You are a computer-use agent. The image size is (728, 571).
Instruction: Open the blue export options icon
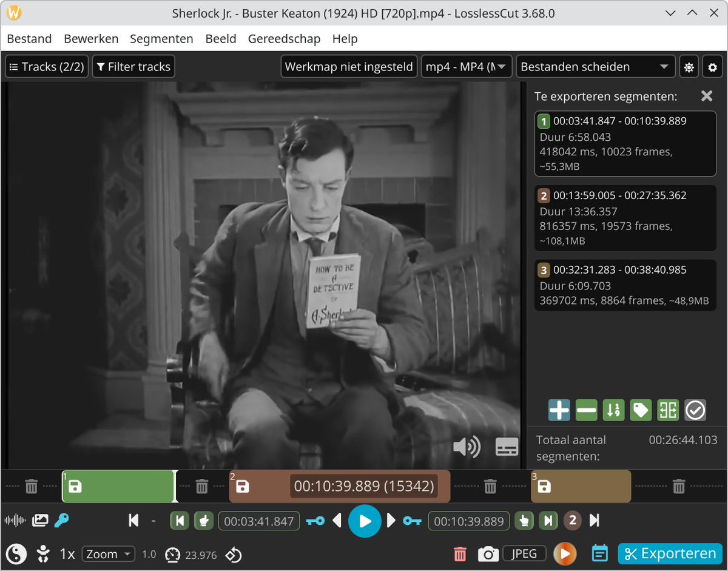click(x=599, y=553)
